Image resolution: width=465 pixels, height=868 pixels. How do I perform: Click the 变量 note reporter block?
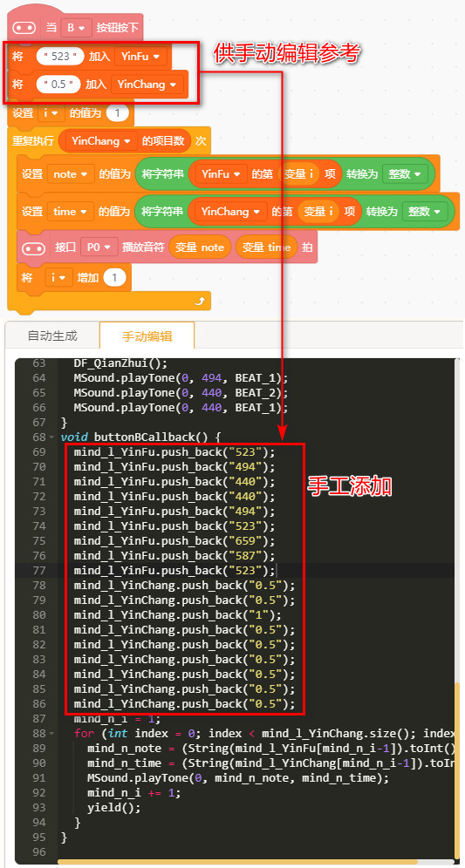pyautogui.click(x=200, y=248)
